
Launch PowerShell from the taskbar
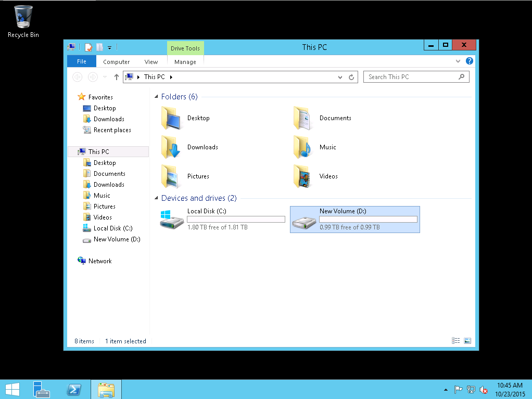tap(74, 390)
